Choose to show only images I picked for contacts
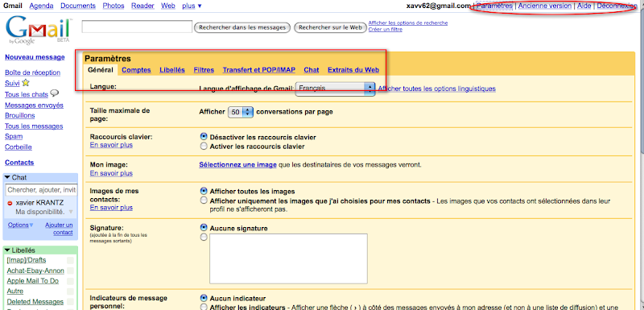Screen dimensions: 644x310 click(204, 200)
